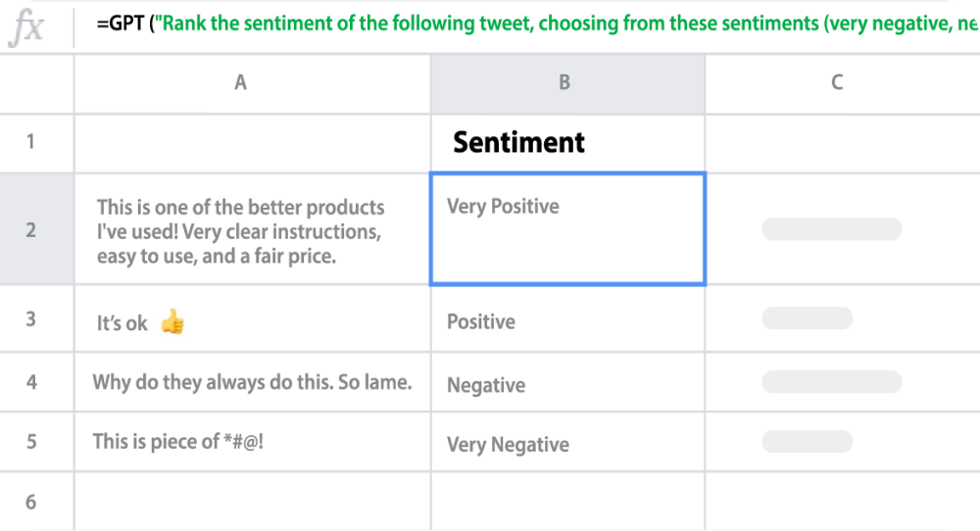Select row 2 header
980x531 pixels.
click(x=31, y=230)
